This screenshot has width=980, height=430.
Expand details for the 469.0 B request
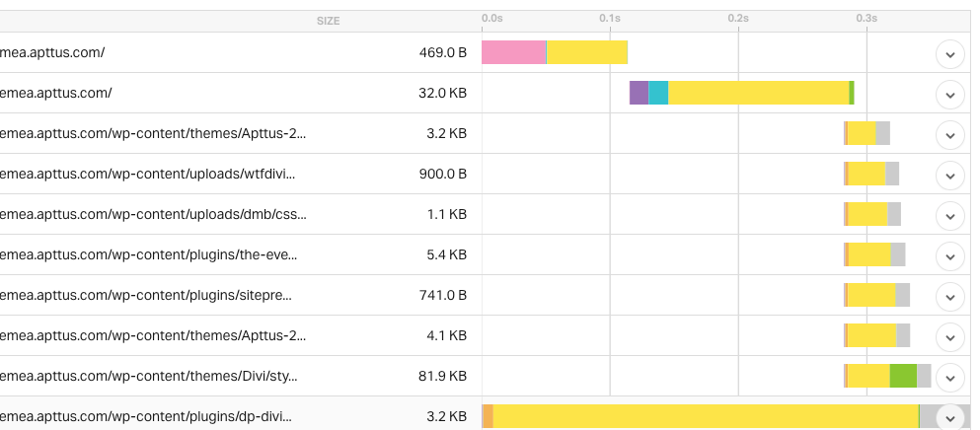click(950, 53)
